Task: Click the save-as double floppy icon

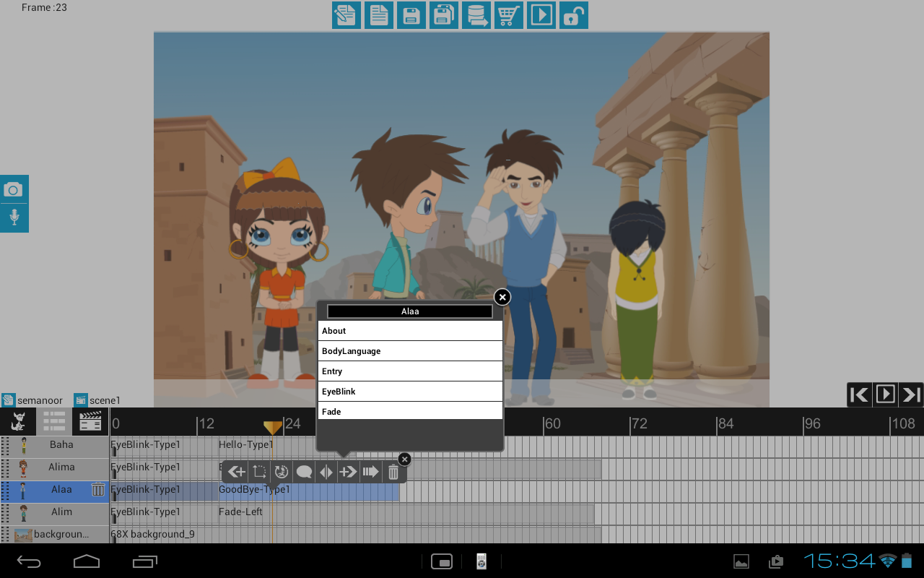Action: click(x=444, y=15)
